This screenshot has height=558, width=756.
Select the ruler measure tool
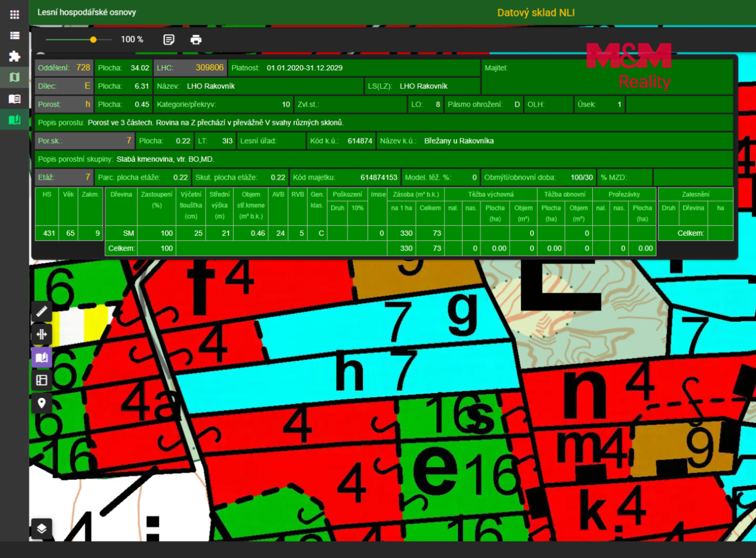tap(42, 312)
